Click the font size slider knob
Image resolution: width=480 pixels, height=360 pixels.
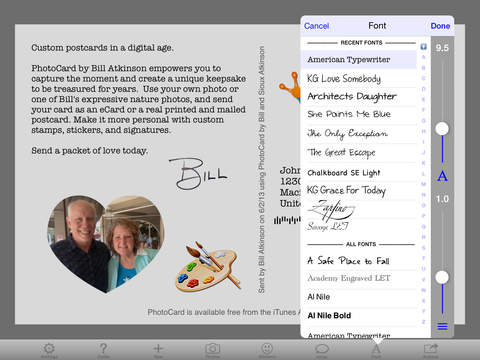pos(442,129)
